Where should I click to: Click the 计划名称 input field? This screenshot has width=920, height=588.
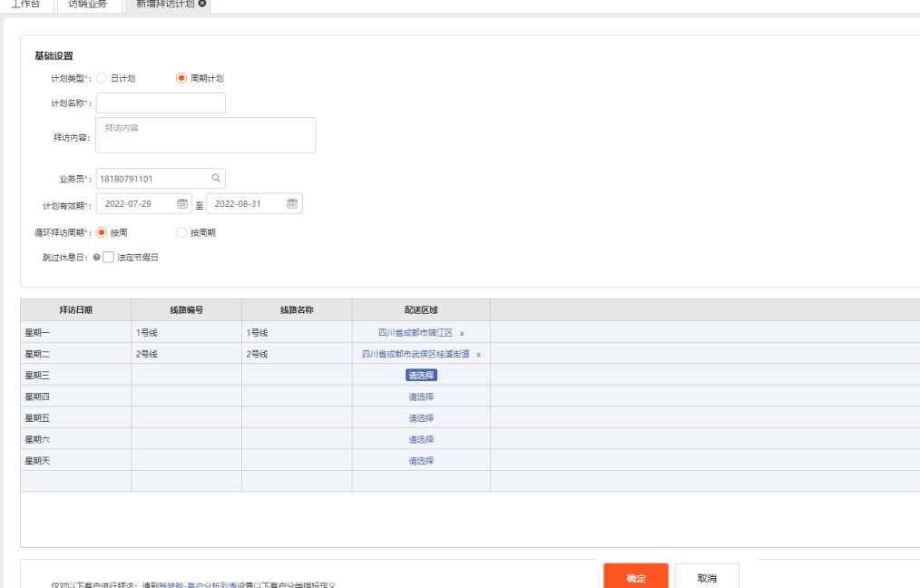click(161, 103)
